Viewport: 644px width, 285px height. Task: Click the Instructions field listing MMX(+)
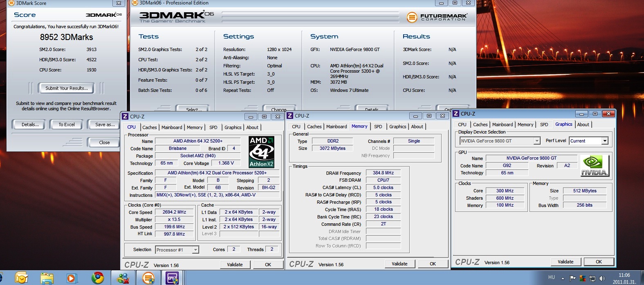[218, 195]
